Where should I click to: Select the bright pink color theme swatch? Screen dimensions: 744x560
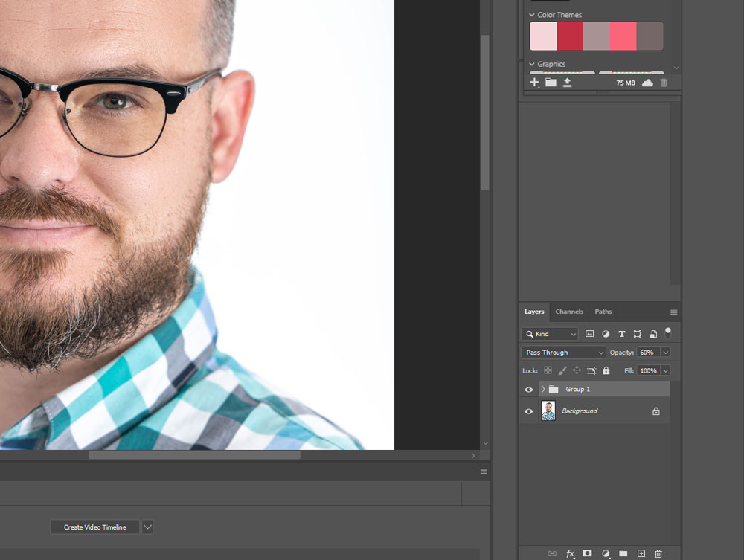click(623, 36)
